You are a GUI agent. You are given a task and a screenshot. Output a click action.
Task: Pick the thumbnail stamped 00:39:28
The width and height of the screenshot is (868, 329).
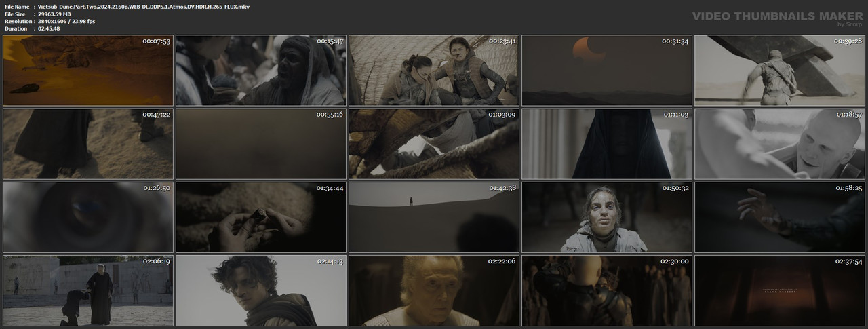pyautogui.click(x=780, y=71)
